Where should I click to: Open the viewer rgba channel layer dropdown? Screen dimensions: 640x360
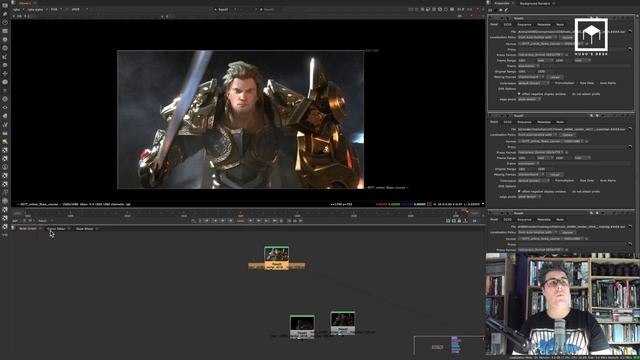(19, 9)
